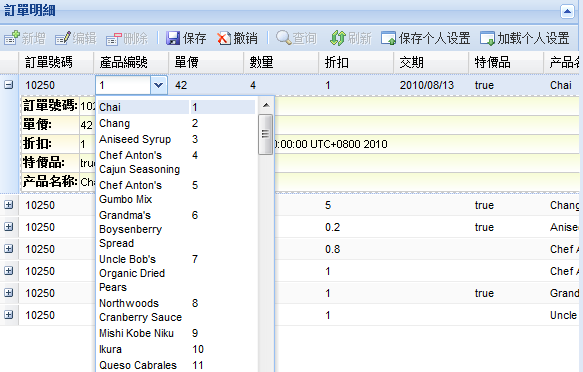The width and height of the screenshot is (583, 372).
Task: Click the dropdown list scrollbar thumb
Action: (265, 134)
